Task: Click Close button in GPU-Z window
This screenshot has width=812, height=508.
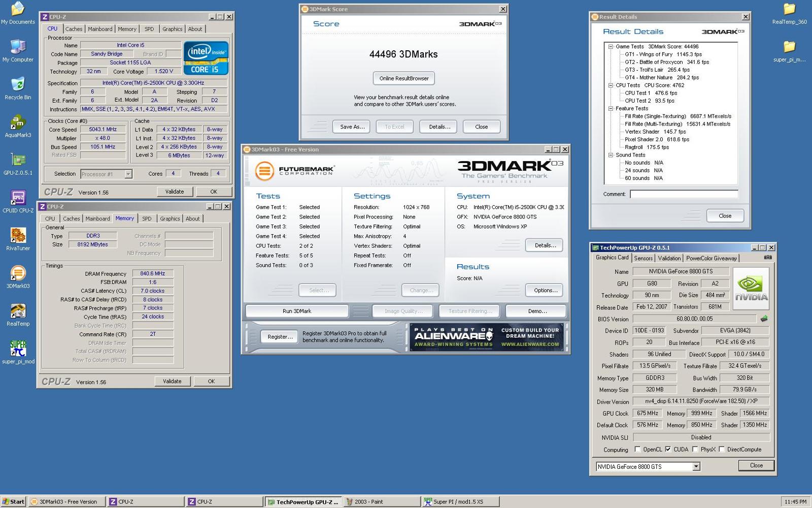Action: coord(756,465)
